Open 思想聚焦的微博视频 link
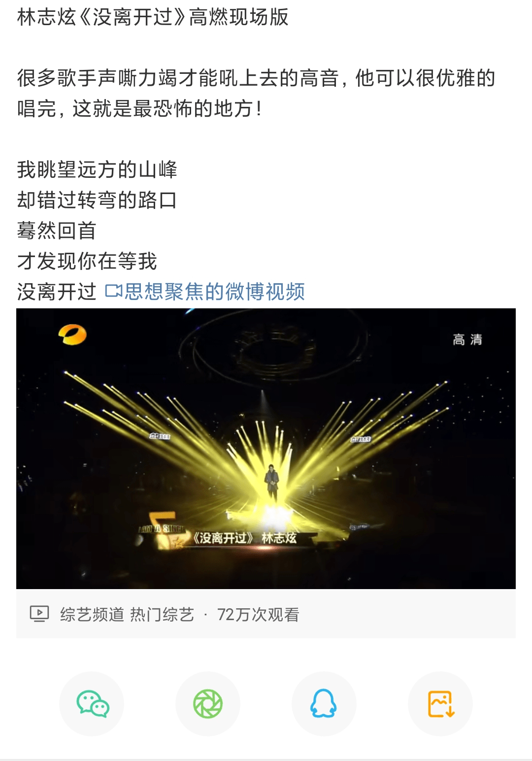The image size is (532, 761). pyautogui.click(x=215, y=292)
